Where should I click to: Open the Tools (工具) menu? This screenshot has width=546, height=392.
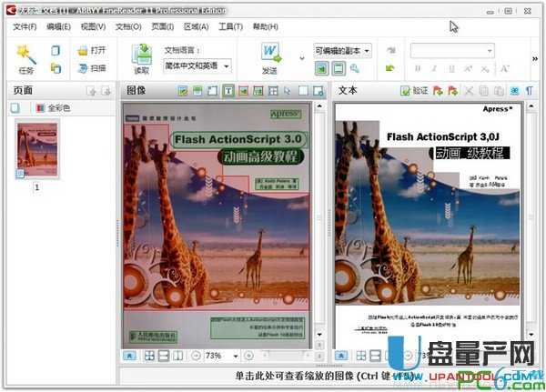pos(230,27)
